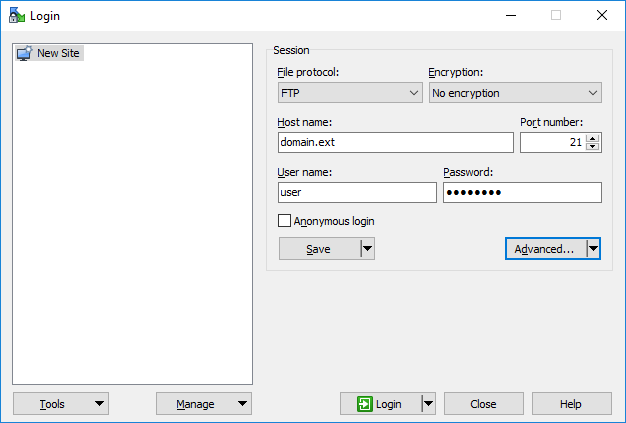The width and height of the screenshot is (626, 423).
Task: Focus the Host name field
Action: point(396,142)
